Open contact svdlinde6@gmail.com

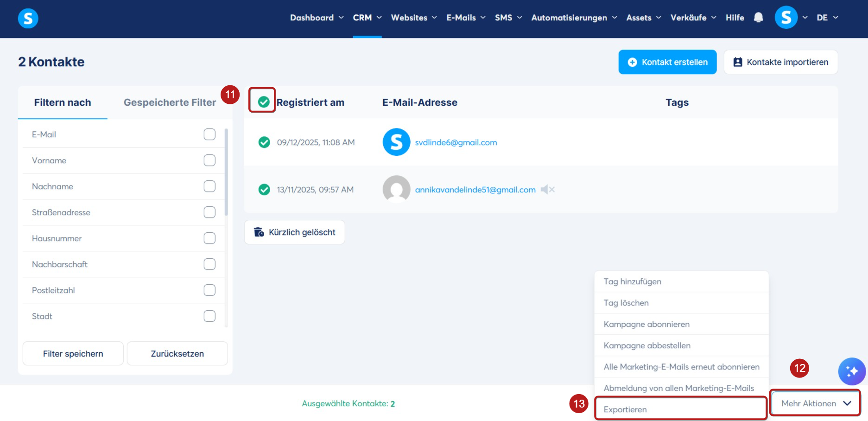(x=456, y=142)
